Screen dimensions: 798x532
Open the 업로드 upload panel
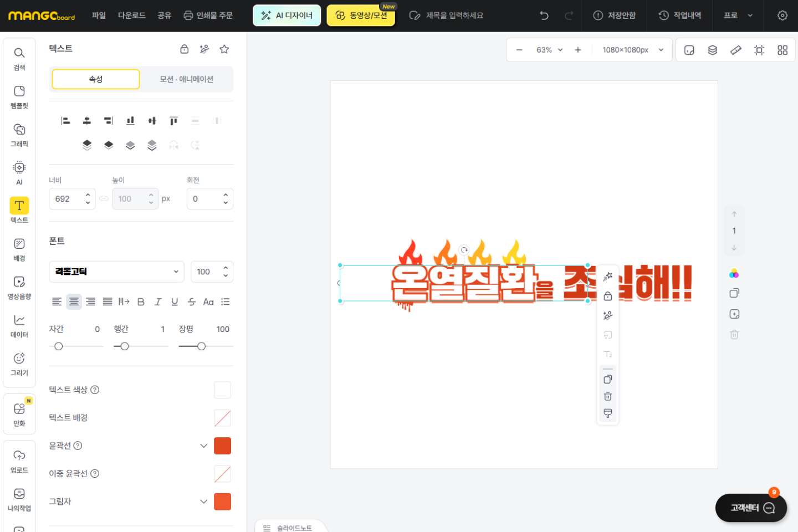tap(19, 461)
